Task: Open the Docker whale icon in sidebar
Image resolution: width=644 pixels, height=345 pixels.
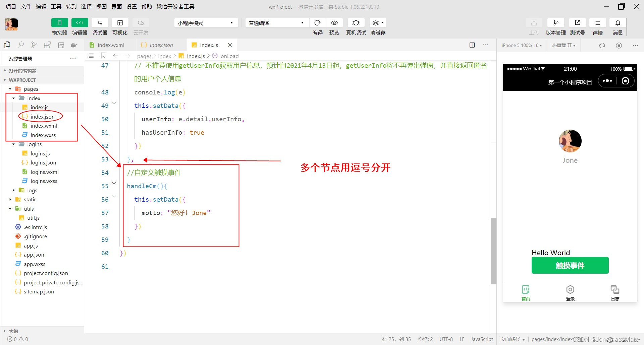Action: [x=74, y=45]
